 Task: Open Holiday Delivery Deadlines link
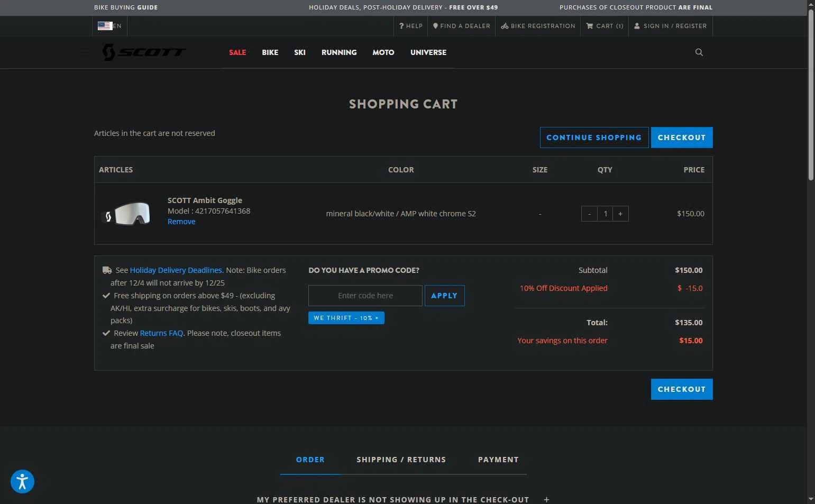(x=177, y=270)
